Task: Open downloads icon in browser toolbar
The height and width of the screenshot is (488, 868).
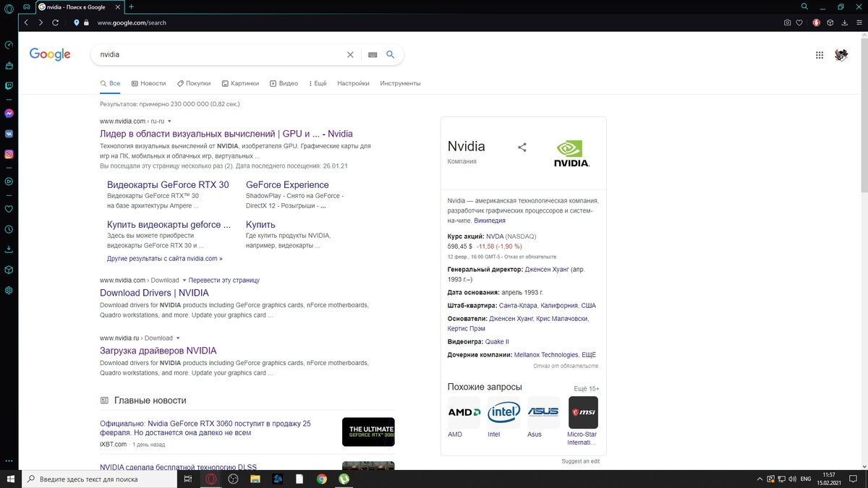Action: 844,22
